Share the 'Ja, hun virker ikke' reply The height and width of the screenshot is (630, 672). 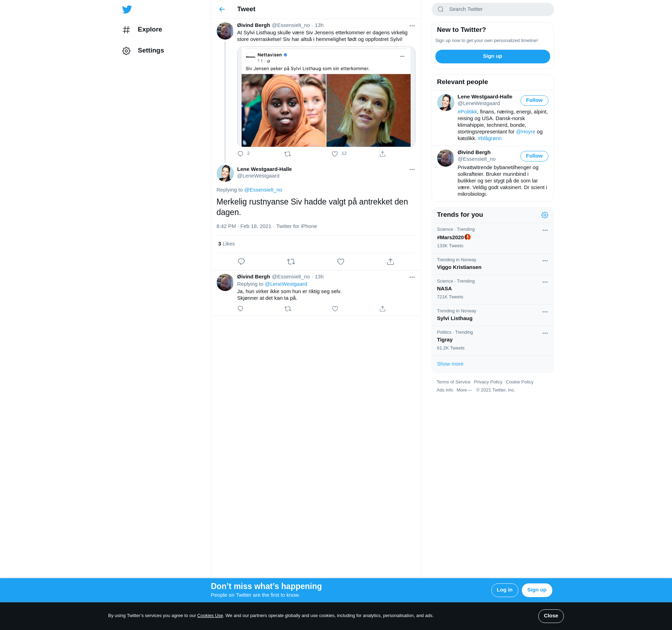tap(383, 309)
